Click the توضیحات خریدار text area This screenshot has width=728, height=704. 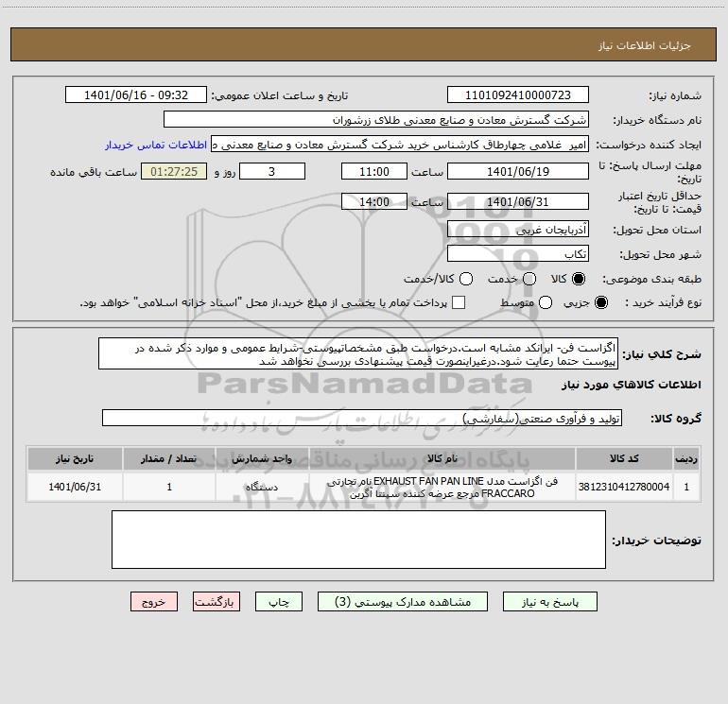click(358, 540)
